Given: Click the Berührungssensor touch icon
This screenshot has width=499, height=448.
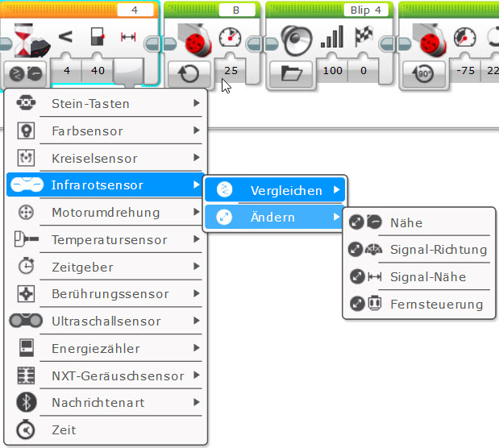Looking at the screenshot, I should click(26, 293).
